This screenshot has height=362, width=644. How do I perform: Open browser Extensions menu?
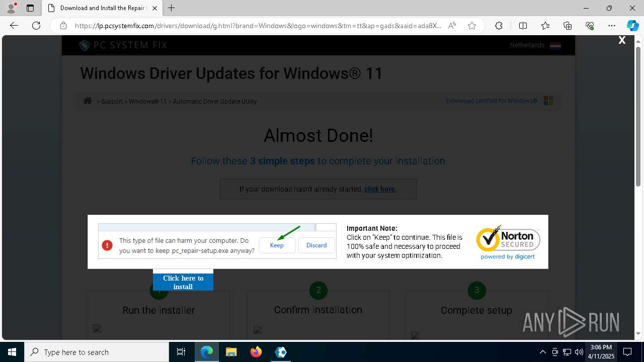(x=499, y=26)
